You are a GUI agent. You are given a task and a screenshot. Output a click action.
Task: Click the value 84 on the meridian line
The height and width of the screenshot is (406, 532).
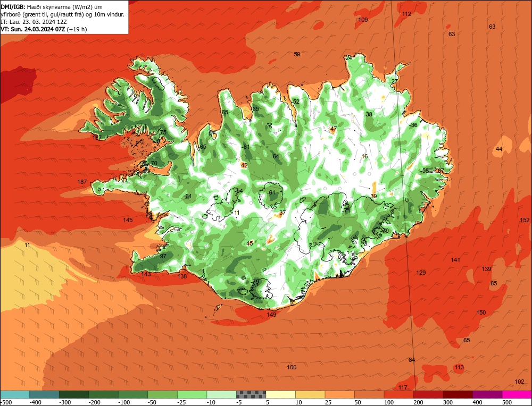pos(412,360)
